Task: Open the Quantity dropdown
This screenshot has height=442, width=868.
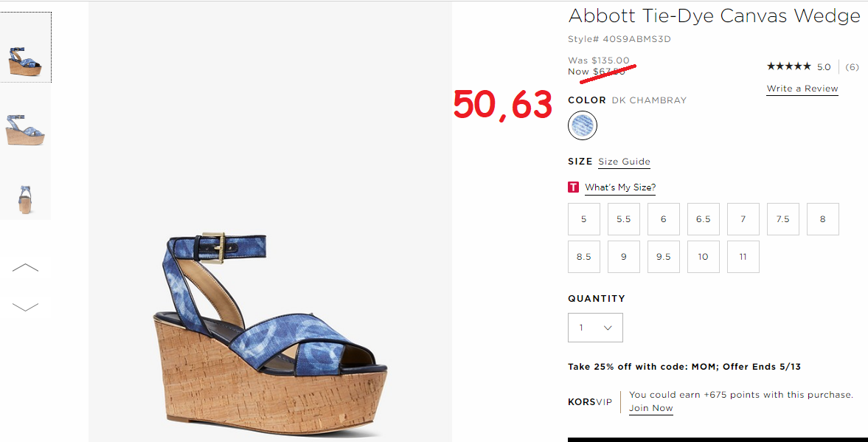Action: pos(595,328)
